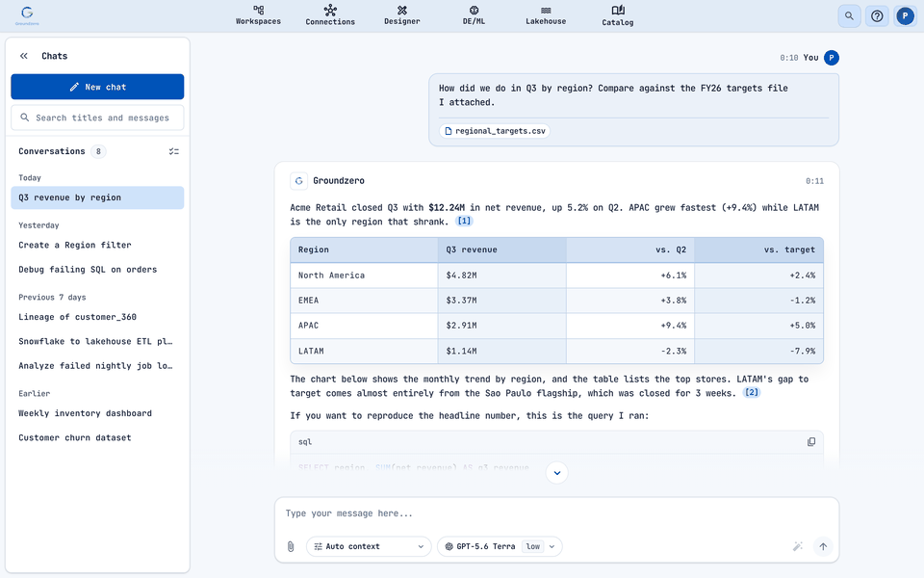This screenshot has height=578, width=924.
Task: Open regional_targets.csv attachment chip
Action: [x=495, y=131]
